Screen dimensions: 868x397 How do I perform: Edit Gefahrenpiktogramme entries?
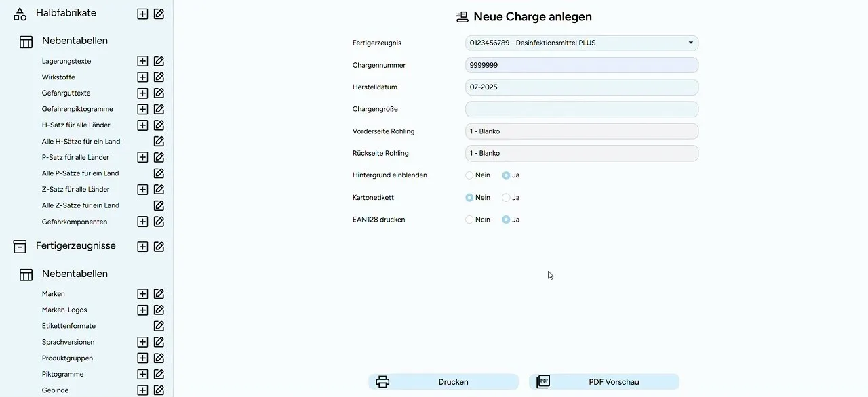(159, 109)
